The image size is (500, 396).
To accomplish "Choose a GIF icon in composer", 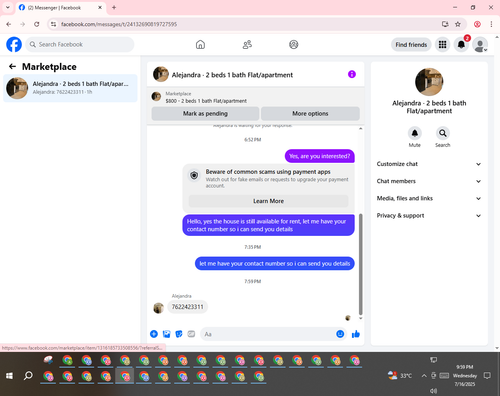I will point(191,334).
